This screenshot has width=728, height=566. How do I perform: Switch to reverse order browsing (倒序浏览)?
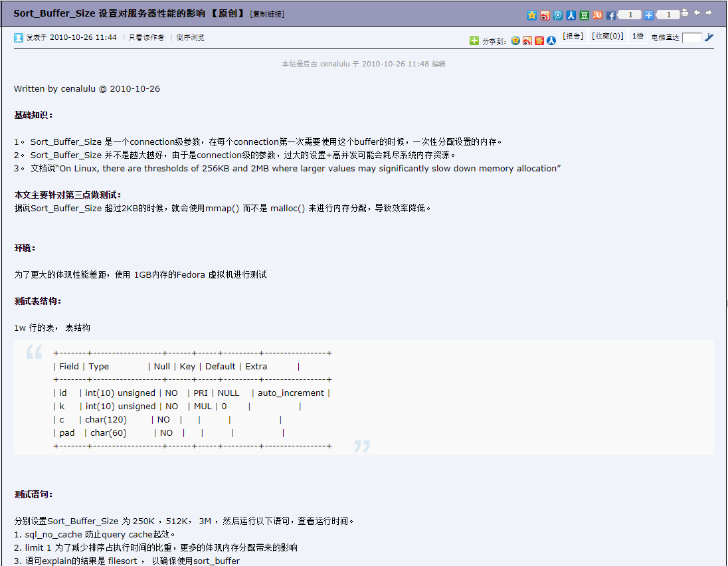pyautogui.click(x=190, y=38)
